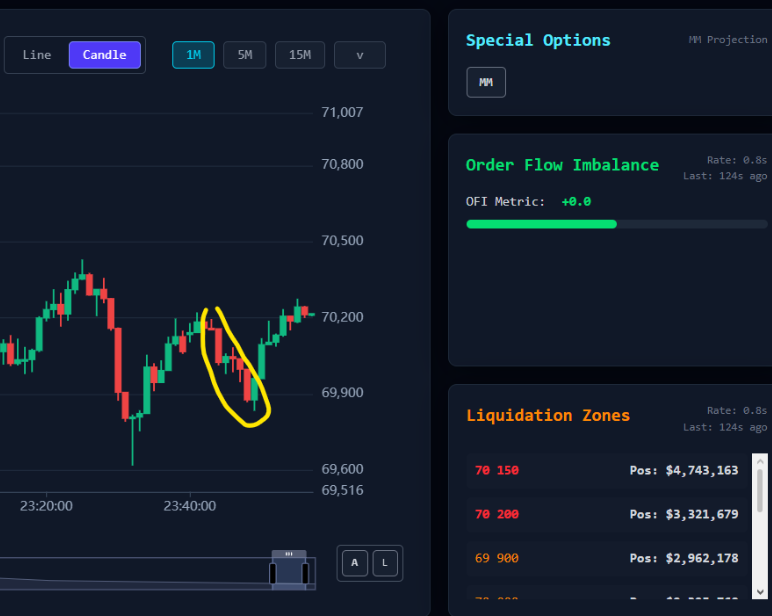Click the 69,600 price axis label
Image resolution: width=772 pixels, height=616 pixels.
(342, 469)
